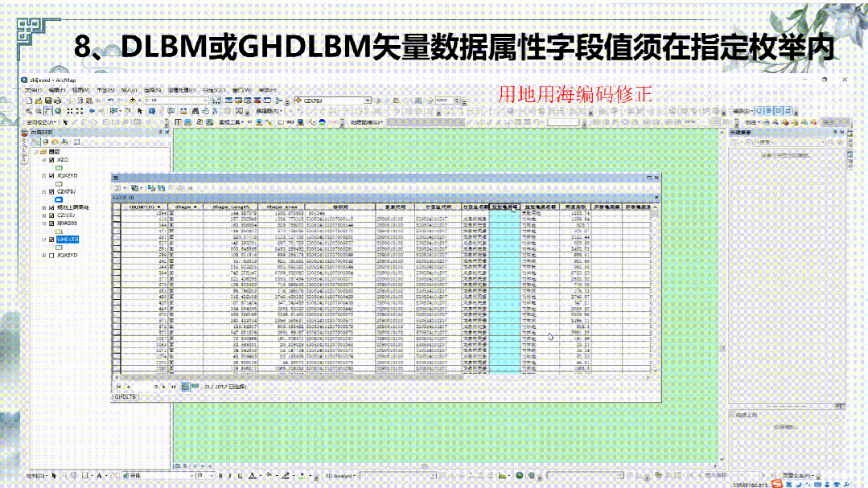868x488 pixels.
Task: Select the Identify (i) tool
Action: [x=152, y=111]
